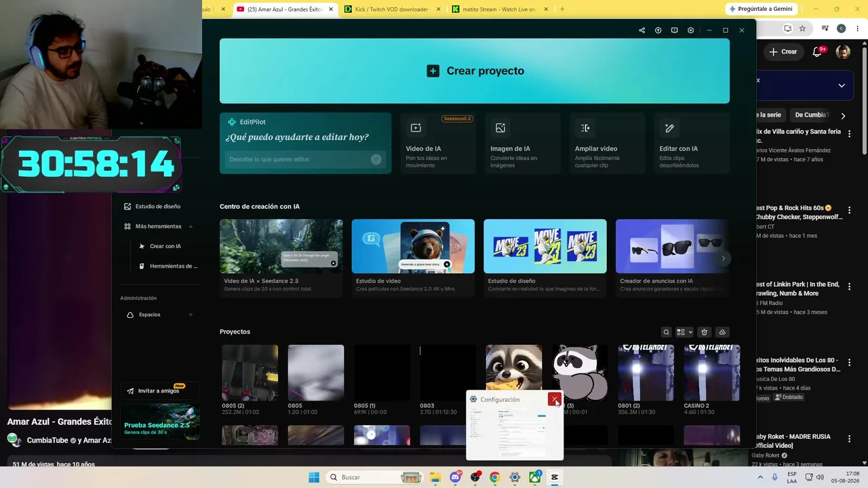
Task: Open CapCut from the taskbar
Action: coord(554,477)
